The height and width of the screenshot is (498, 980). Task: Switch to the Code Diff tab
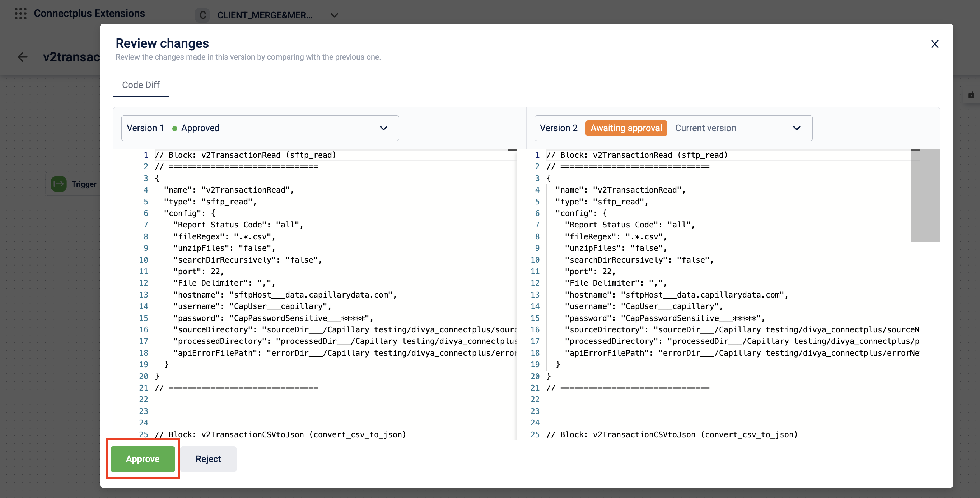point(141,85)
